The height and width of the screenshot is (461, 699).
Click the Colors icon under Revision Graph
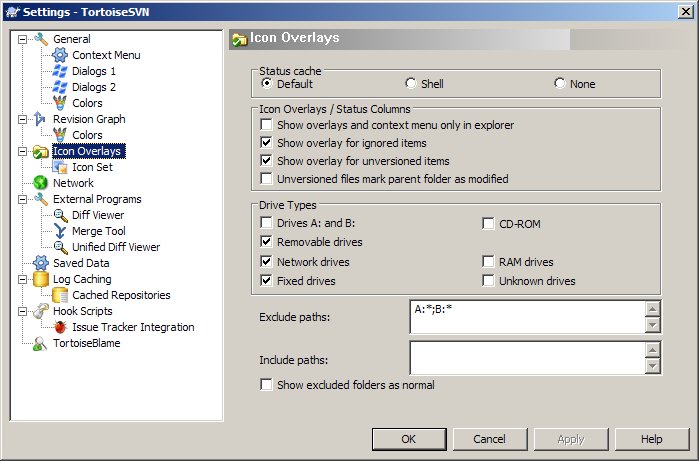pos(60,135)
